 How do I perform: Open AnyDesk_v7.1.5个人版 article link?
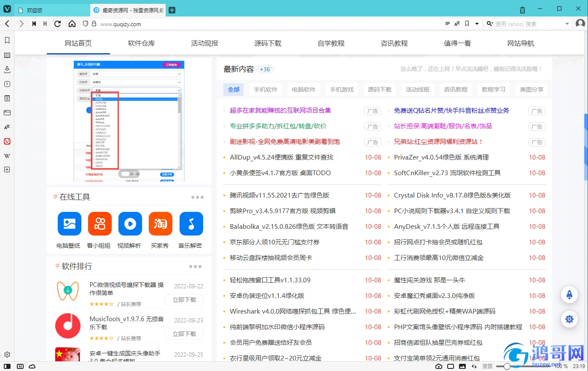[x=447, y=227]
